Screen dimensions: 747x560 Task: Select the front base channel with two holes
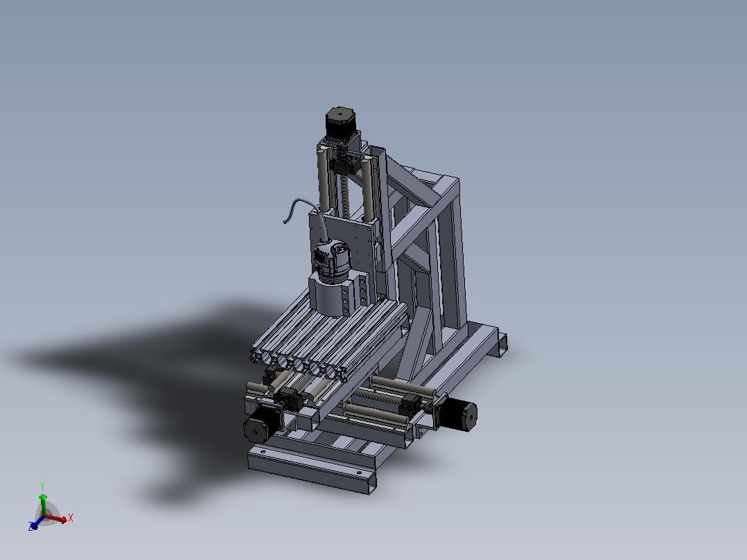312,469
